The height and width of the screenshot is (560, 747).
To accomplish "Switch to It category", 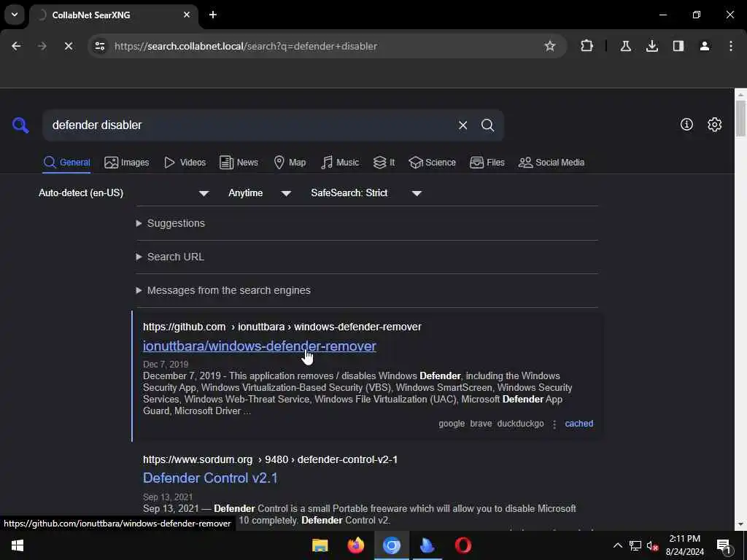I will (384, 163).
